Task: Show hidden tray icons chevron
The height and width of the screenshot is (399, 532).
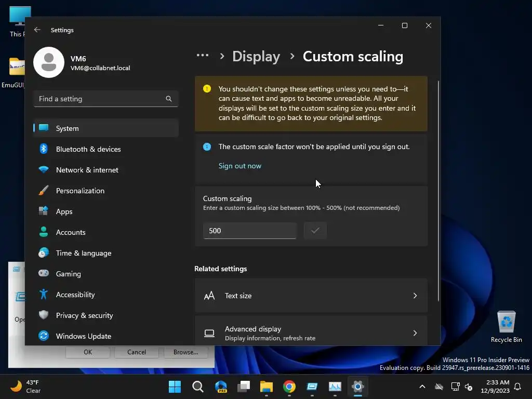Action: click(422, 387)
